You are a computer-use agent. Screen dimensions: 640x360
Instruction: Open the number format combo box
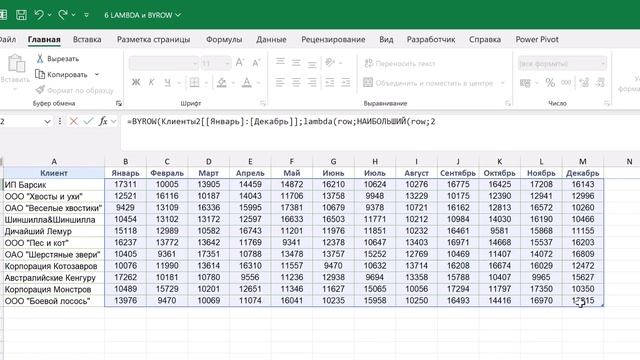[x=562, y=64]
